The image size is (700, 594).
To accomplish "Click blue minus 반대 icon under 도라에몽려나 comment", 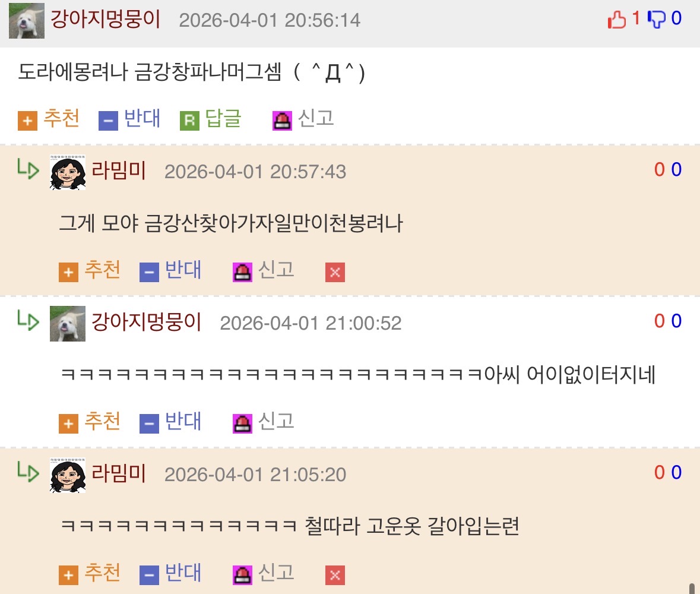I will 108,121.
